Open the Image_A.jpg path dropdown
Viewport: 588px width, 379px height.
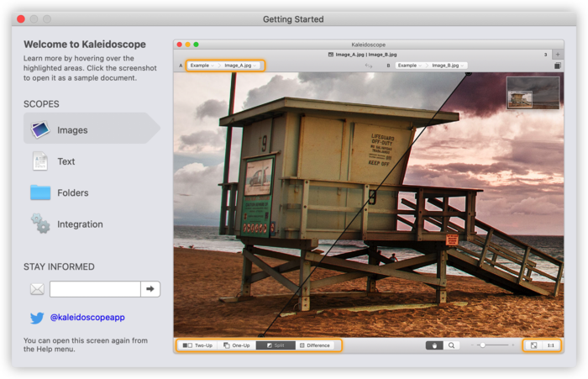pyautogui.click(x=240, y=66)
